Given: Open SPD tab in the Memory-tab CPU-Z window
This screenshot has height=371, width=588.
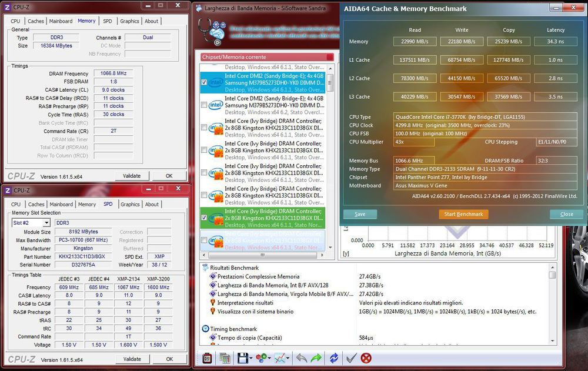Looking at the screenshot, I should (108, 21).
